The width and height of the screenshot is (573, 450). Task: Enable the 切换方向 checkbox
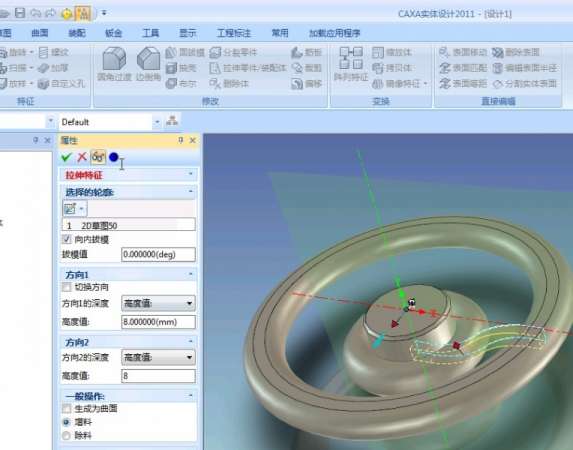click(x=67, y=287)
